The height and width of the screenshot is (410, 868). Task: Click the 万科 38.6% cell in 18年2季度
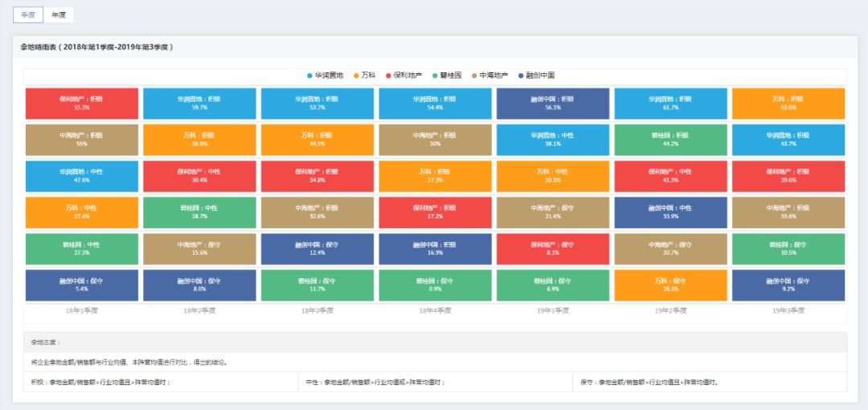tap(200, 140)
